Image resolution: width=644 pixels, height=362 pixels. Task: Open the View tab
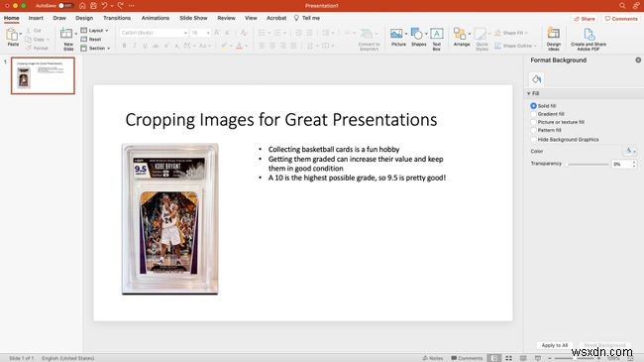click(x=251, y=18)
